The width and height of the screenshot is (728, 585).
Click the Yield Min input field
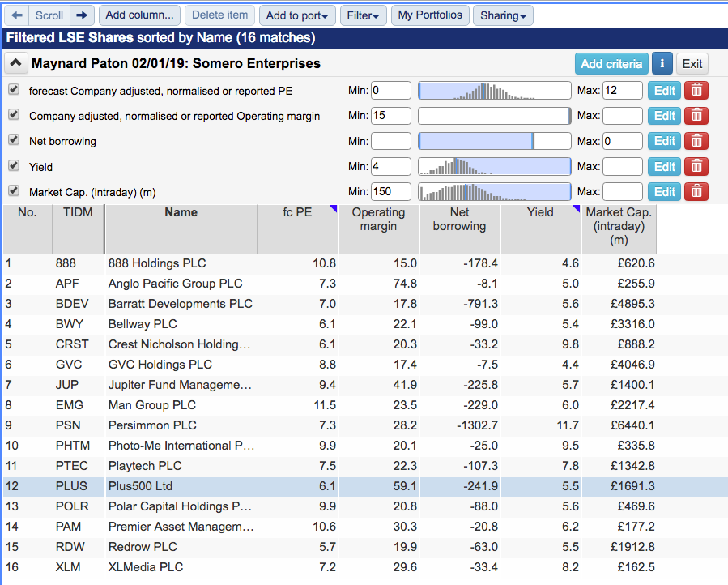point(391,166)
